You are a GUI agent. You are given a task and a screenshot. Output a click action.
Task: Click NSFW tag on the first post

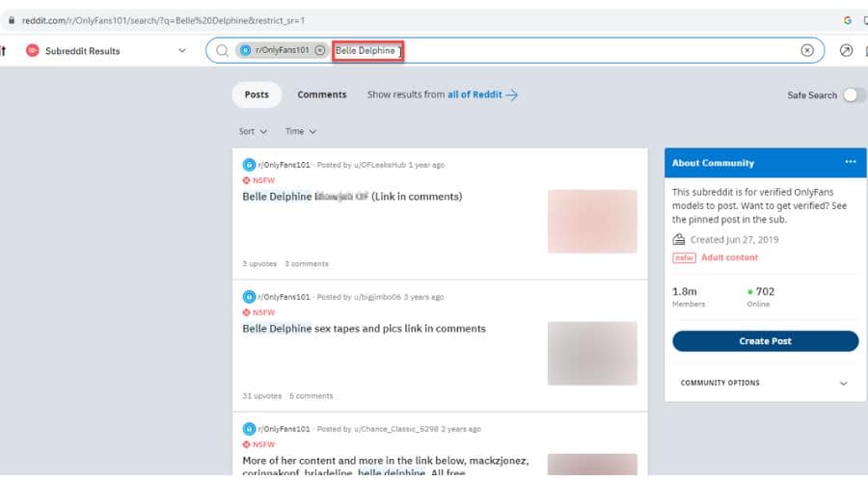click(258, 180)
